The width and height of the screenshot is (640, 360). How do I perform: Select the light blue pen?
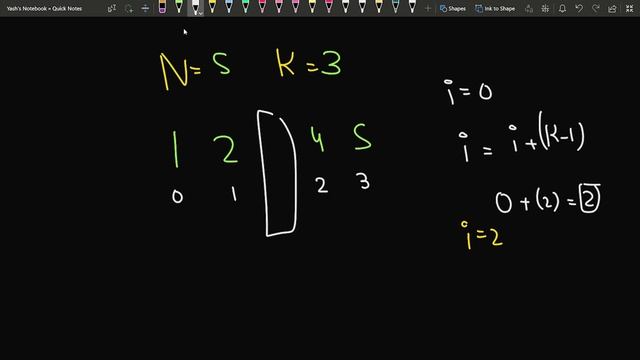point(229,7)
